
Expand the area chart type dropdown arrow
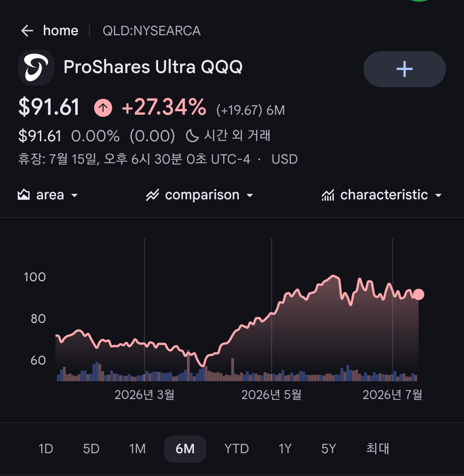click(74, 195)
